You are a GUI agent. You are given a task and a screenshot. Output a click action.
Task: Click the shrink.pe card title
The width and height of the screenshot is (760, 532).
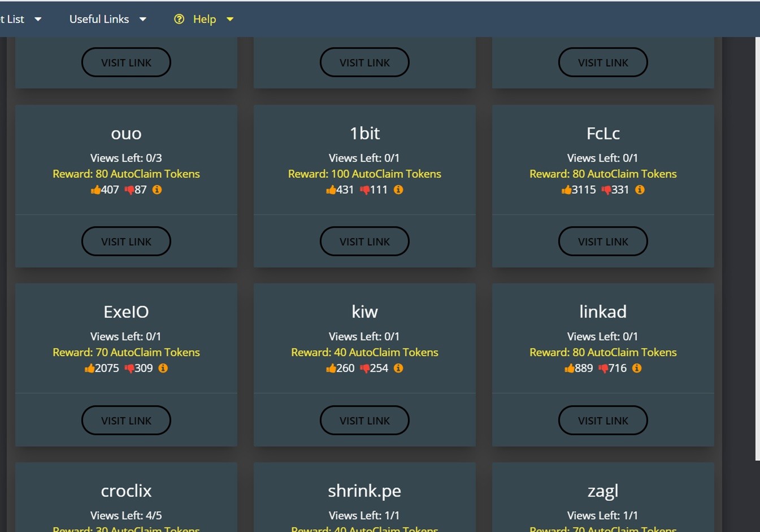tap(364, 491)
